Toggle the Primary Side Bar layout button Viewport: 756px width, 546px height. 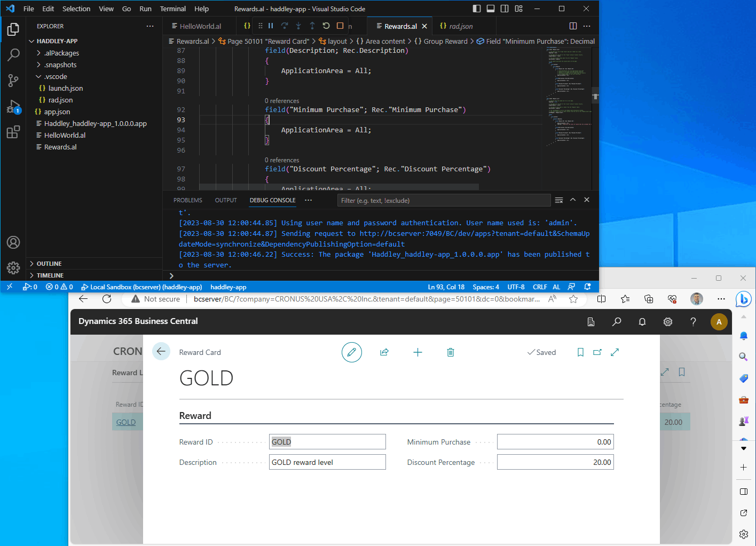click(477, 9)
